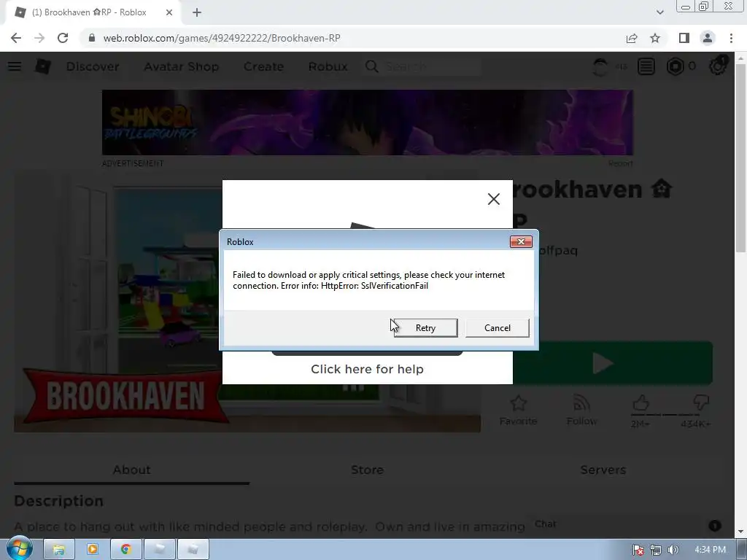Bookmark this page with the star icon
Image resolution: width=747 pixels, height=560 pixels.
(655, 38)
